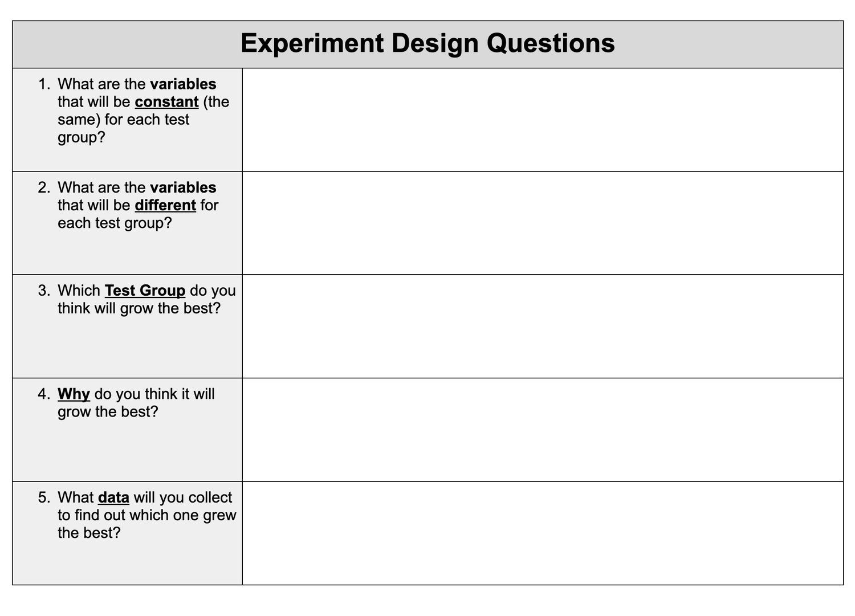Click the underlined word constant
Image resolution: width=855 pixels, height=616 pixels.
[x=166, y=102]
